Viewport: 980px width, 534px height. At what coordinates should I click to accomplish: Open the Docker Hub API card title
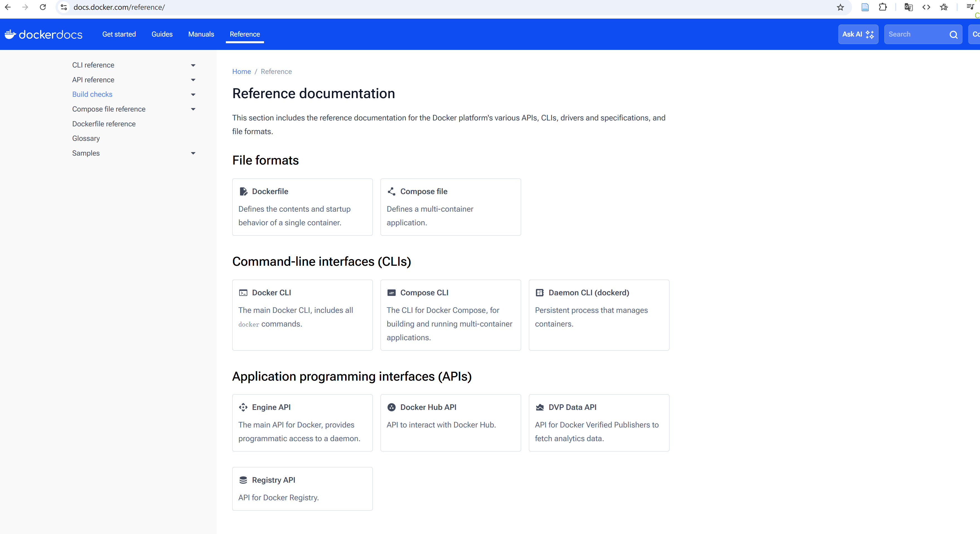click(428, 407)
